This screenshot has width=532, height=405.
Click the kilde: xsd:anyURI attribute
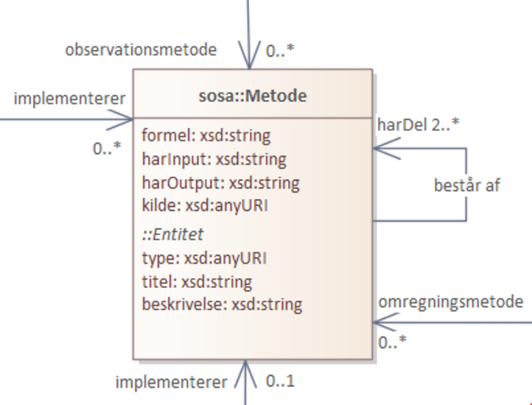point(205,206)
